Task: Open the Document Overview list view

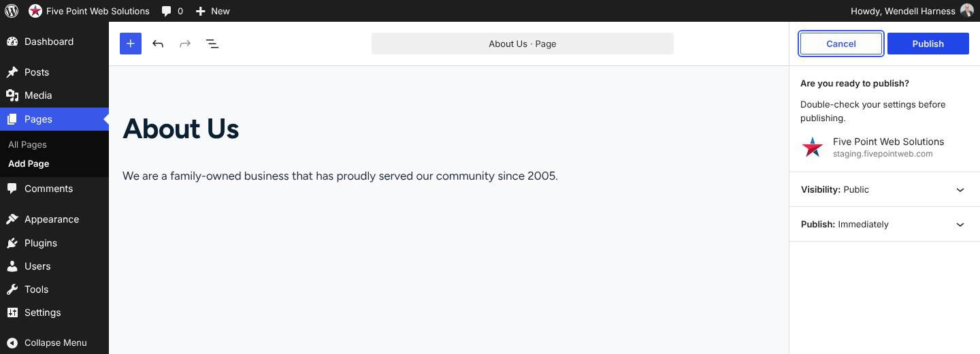Action: tap(212, 44)
